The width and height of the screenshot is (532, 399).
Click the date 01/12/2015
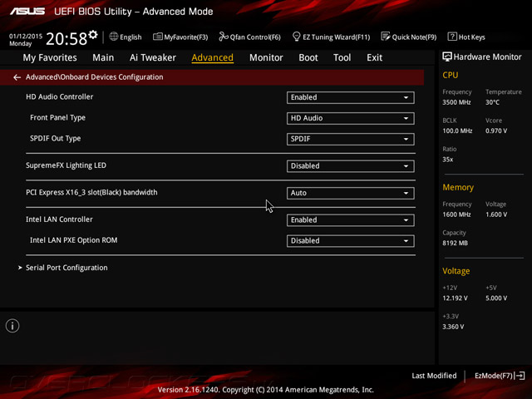click(26, 36)
